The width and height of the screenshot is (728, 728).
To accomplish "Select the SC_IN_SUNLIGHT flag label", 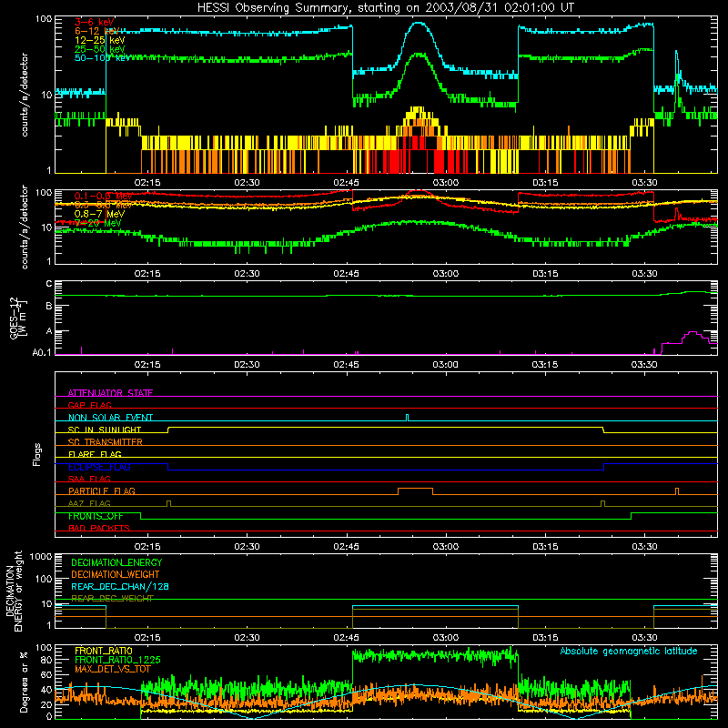I will (105, 430).
